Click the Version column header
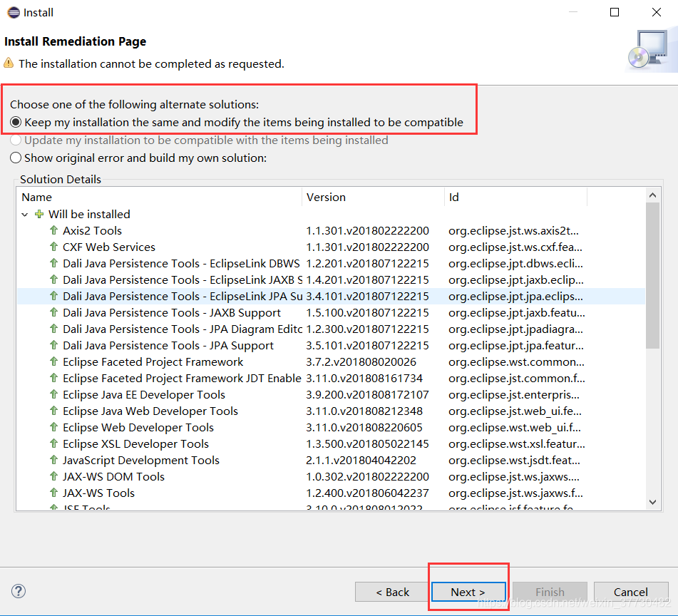 pyautogui.click(x=373, y=197)
